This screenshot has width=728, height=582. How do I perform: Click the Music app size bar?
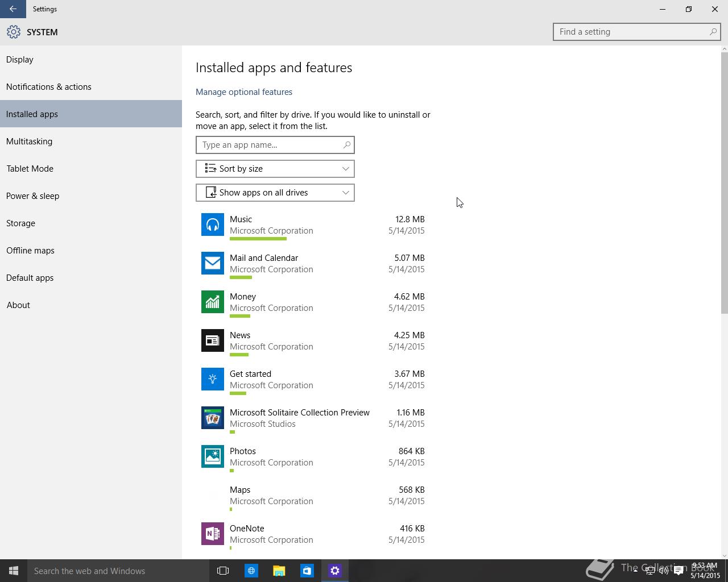pyautogui.click(x=258, y=239)
